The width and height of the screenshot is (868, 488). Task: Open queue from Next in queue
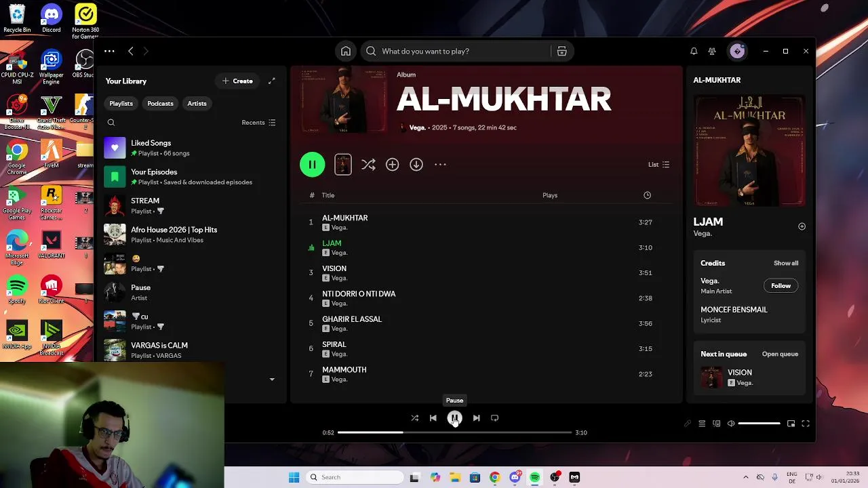tap(780, 354)
